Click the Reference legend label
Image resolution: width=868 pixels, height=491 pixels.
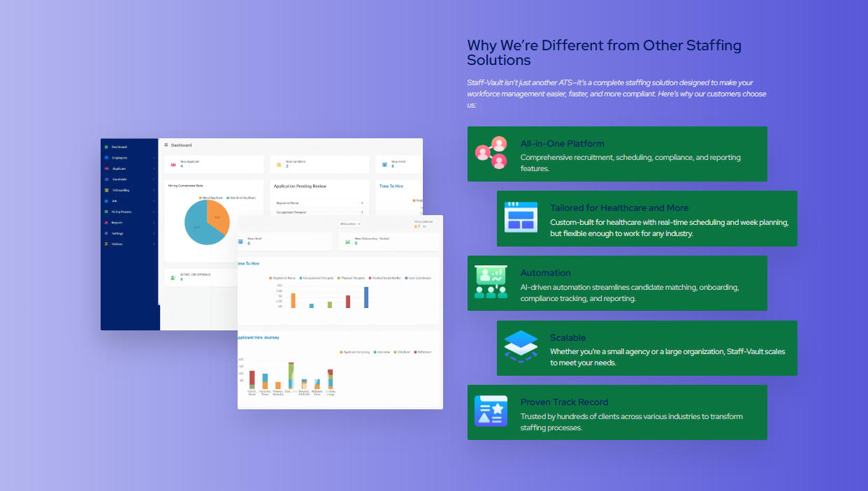click(424, 352)
